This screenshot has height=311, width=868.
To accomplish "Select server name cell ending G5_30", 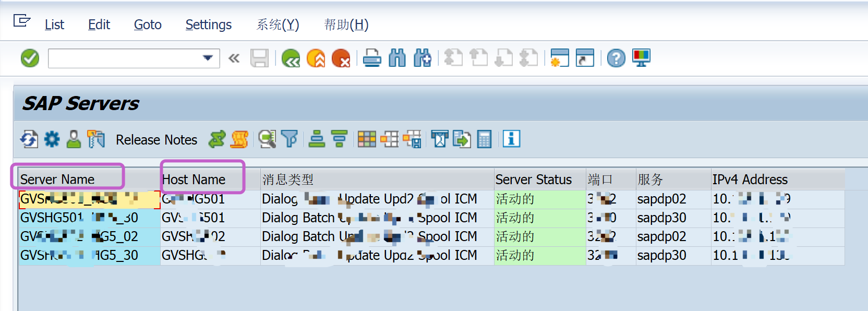I will (x=89, y=256).
